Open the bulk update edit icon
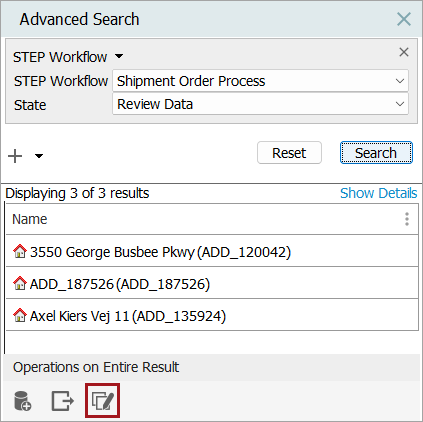Image resolution: width=423 pixels, height=422 pixels. (102, 401)
